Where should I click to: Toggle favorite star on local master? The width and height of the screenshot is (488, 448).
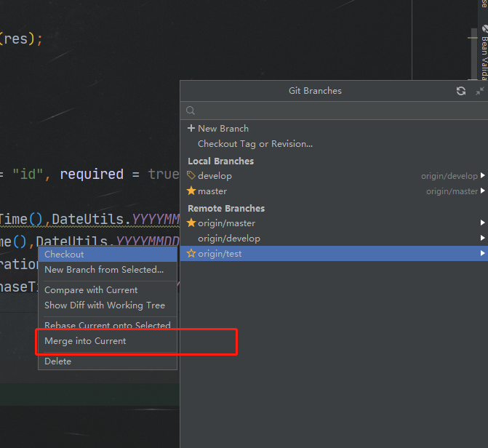pos(191,191)
